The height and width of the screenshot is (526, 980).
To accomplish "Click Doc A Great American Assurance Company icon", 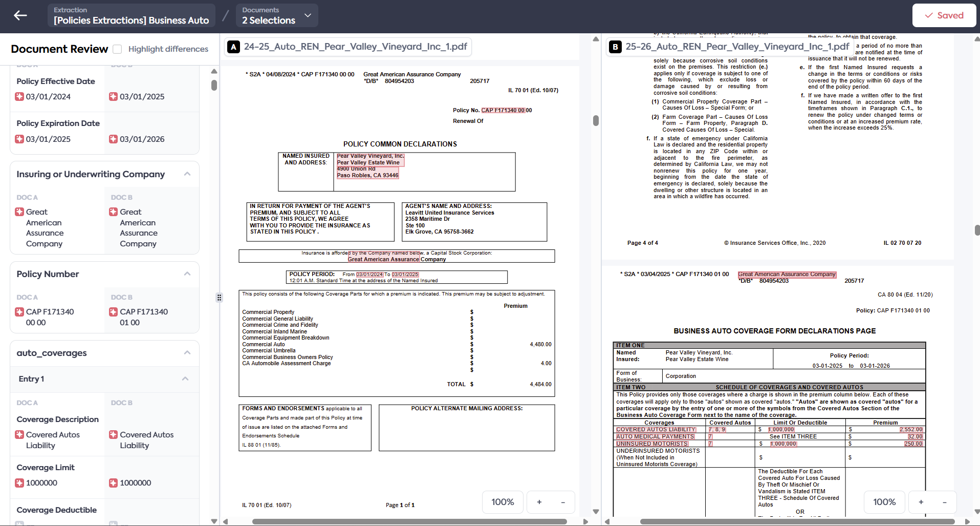I will (x=19, y=212).
